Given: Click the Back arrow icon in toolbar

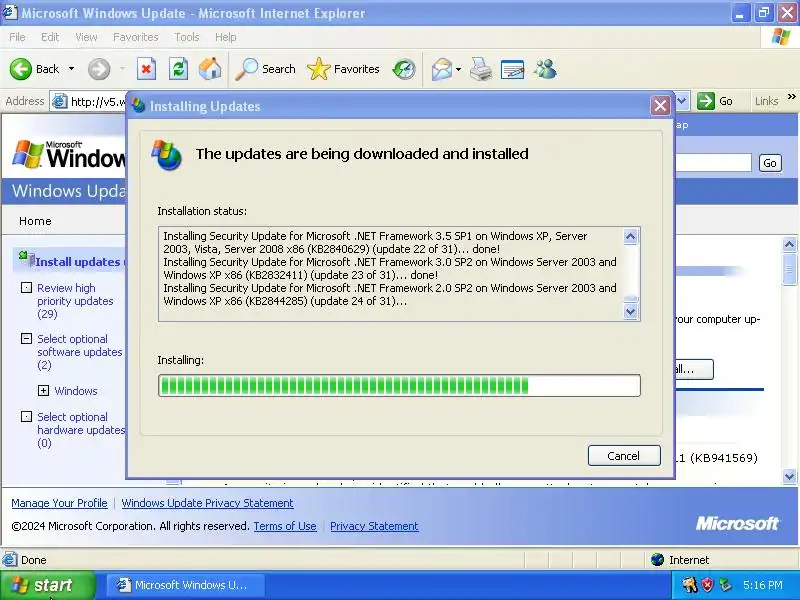Looking at the screenshot, I should (x=20, y=69).
